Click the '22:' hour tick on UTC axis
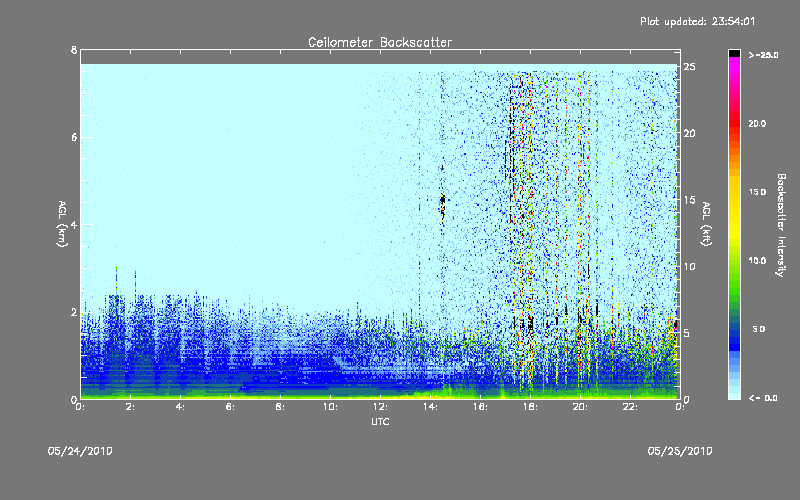This screenshot has width=800, height=500. click(630, 407)
